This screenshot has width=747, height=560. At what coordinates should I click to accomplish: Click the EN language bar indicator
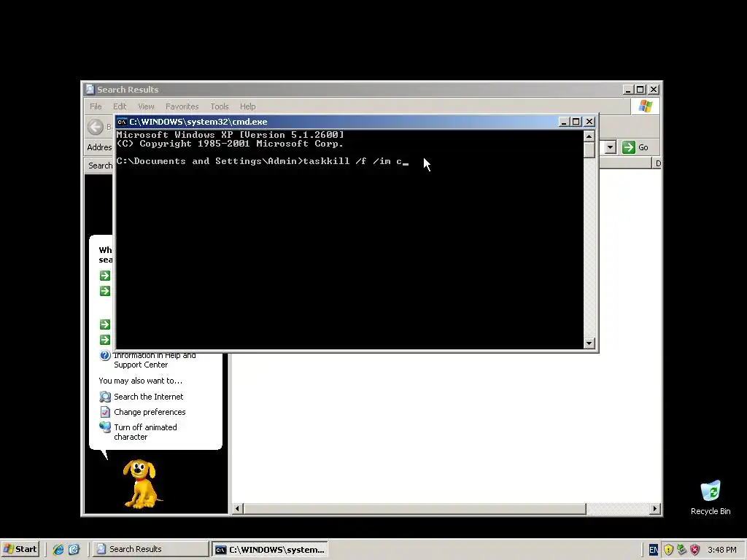tap(654, 550)
